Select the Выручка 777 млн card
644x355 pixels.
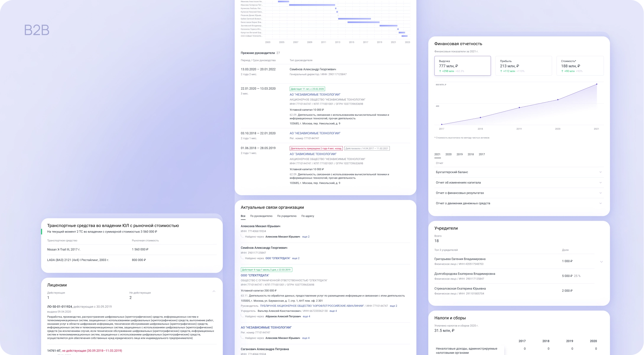coord(463,66)
